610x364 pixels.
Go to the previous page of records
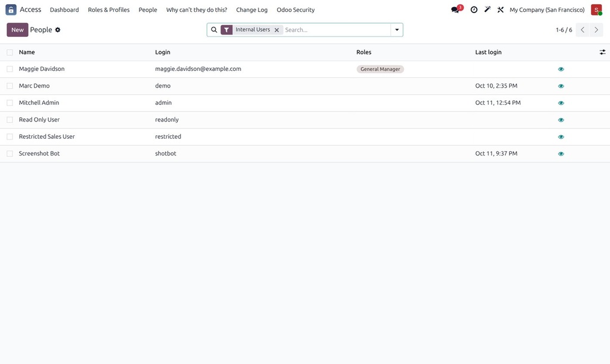(x=583, y=30)
